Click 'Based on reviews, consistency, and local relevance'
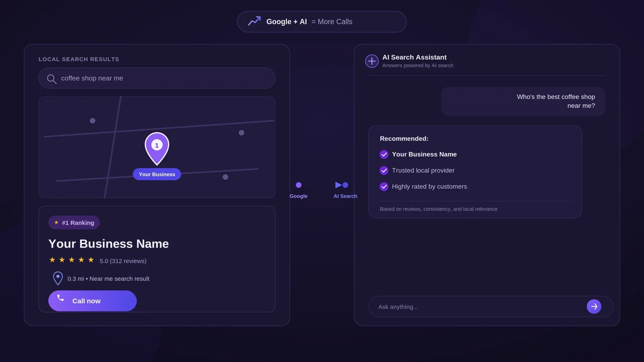This screenshot has height=362, width=644. pyautogui.click(x=439, y=209)
